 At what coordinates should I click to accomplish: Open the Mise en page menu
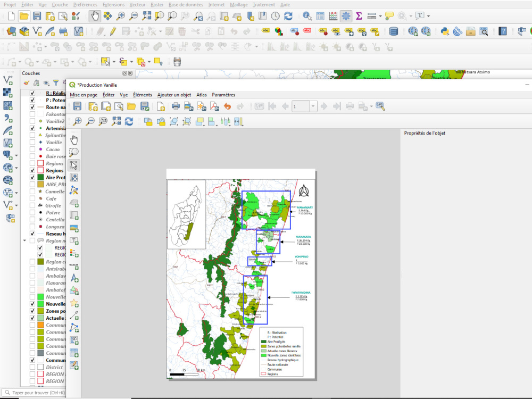point(84,95)
